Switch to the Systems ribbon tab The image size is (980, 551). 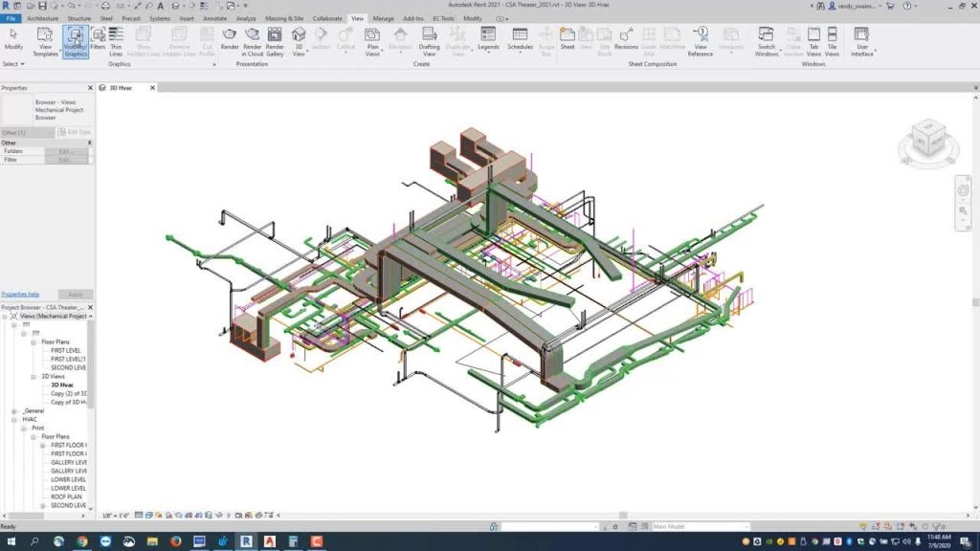click(x=160, y=19)
